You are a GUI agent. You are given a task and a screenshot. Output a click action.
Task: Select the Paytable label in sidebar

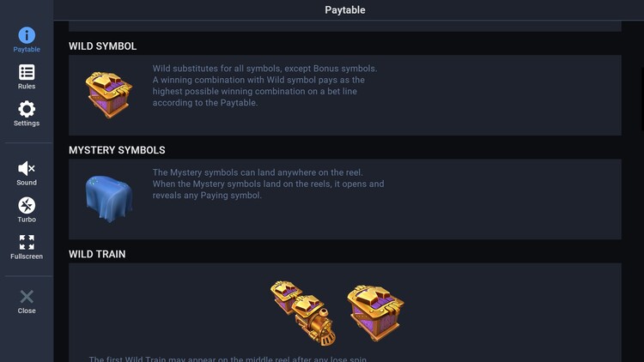tap(27, 50)
